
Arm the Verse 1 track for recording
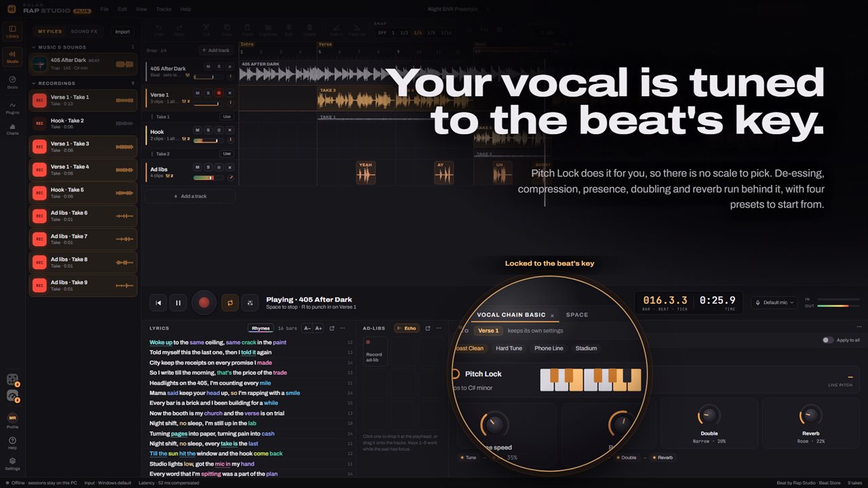coord(219,93)
